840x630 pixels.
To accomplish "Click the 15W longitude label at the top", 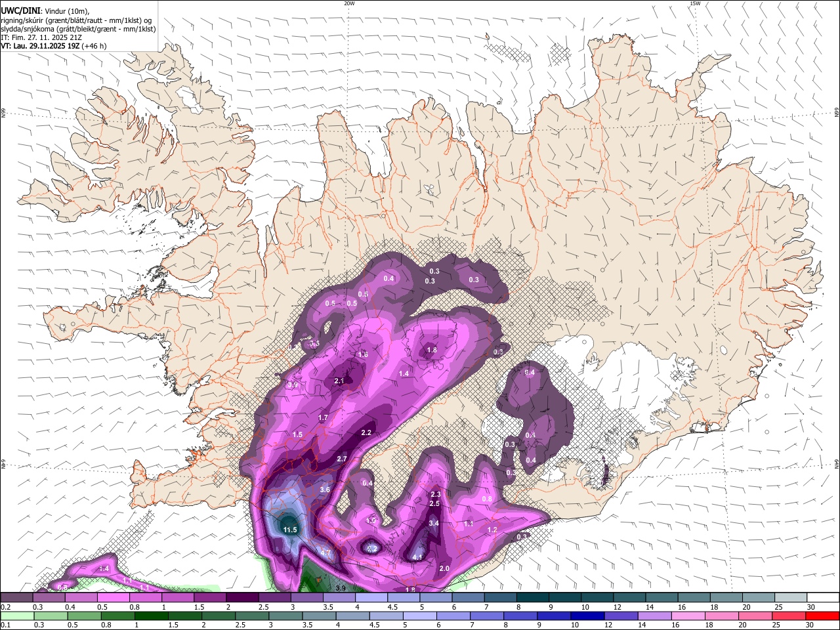I will tap(695, 3).
